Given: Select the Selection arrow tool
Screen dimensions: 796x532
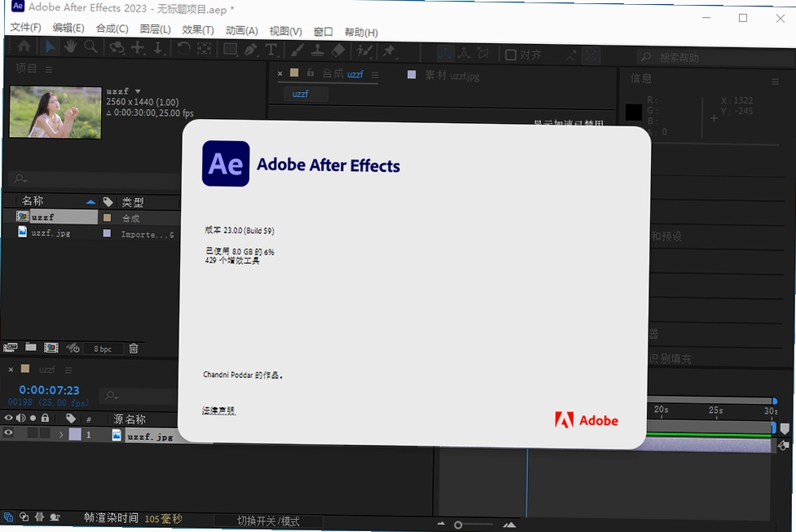Looking at the screenshot, I should click(50, 46).
